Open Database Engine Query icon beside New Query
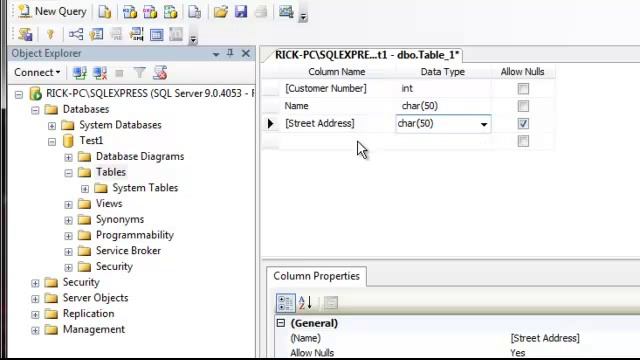This screenshot has height=360, width=640. click(105, 12)
